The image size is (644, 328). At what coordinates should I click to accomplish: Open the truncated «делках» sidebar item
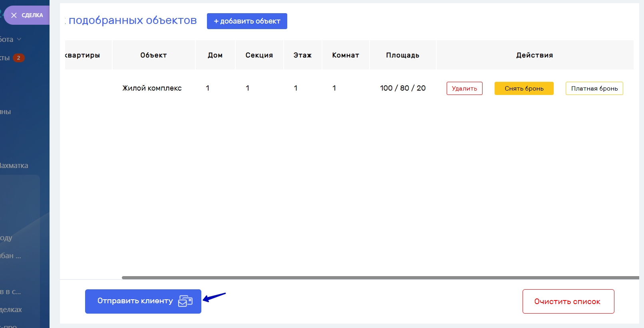click(11, 310)
